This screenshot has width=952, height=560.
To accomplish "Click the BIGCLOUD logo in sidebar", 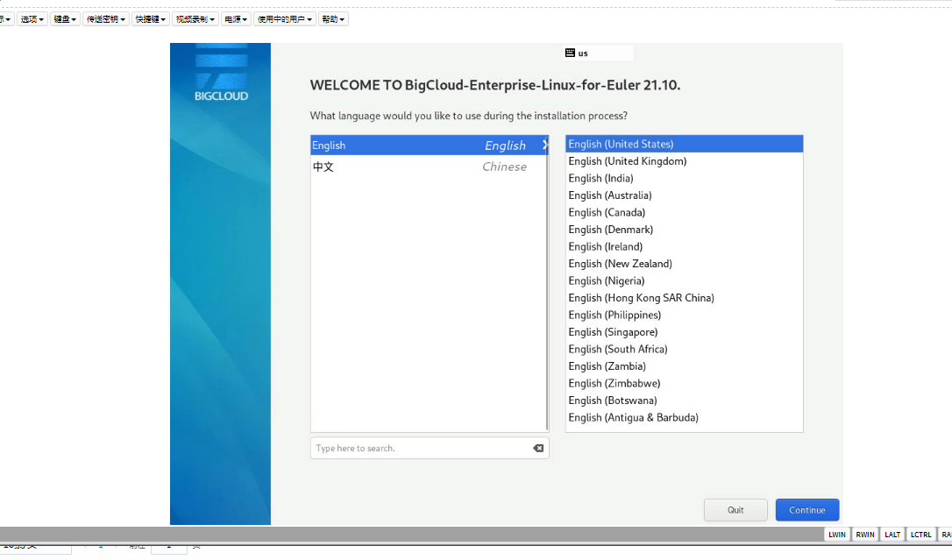I will 221,80.
